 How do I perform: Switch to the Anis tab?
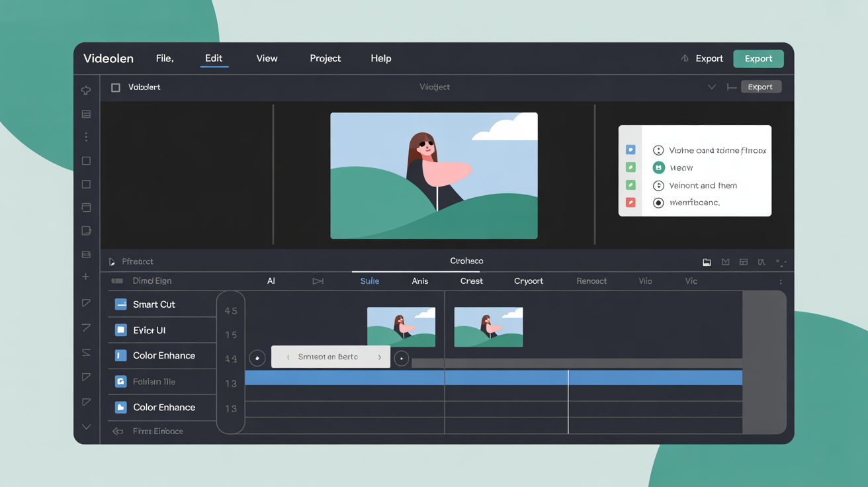pyautogui.click(x=420, y=281)
